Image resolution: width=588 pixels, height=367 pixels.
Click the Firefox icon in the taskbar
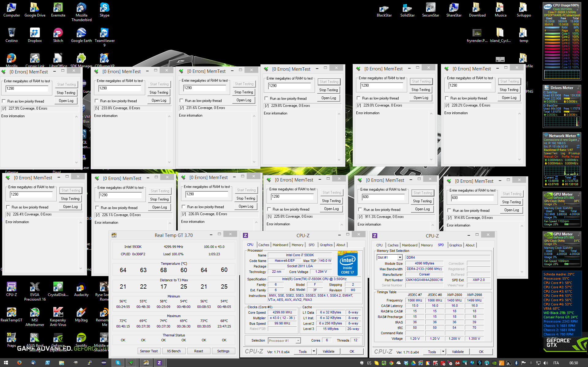pyautogui.click(x=19, y=363)
